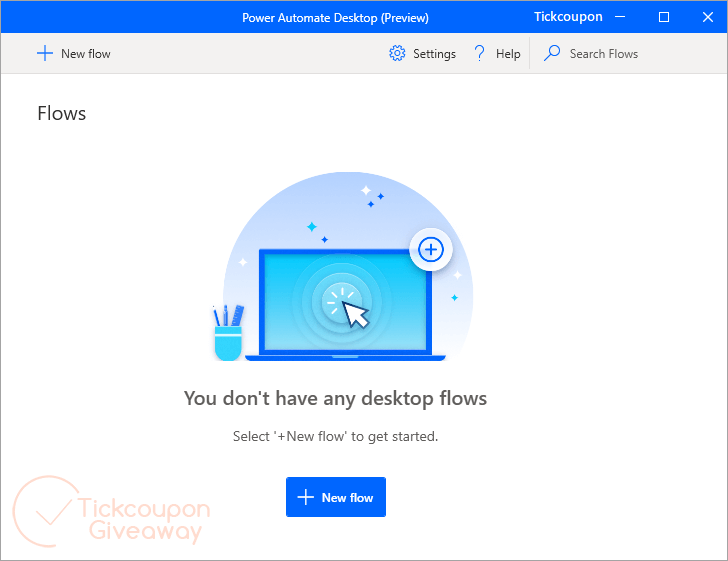
Task: Minimize the Power Automate Desktop window
Action: click(x=620, y=17)
